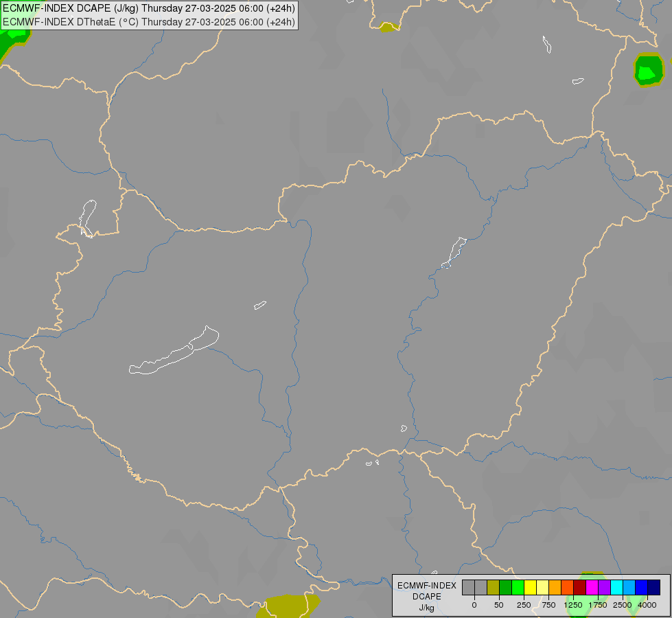
Task: Click the legend scale value 0
Action: coord(474,605)
